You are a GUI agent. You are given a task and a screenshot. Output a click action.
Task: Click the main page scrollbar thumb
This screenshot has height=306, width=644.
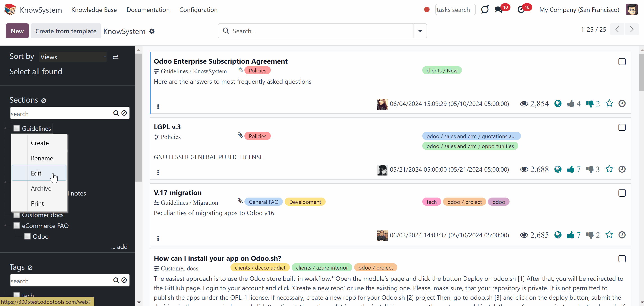coord(641,72)
